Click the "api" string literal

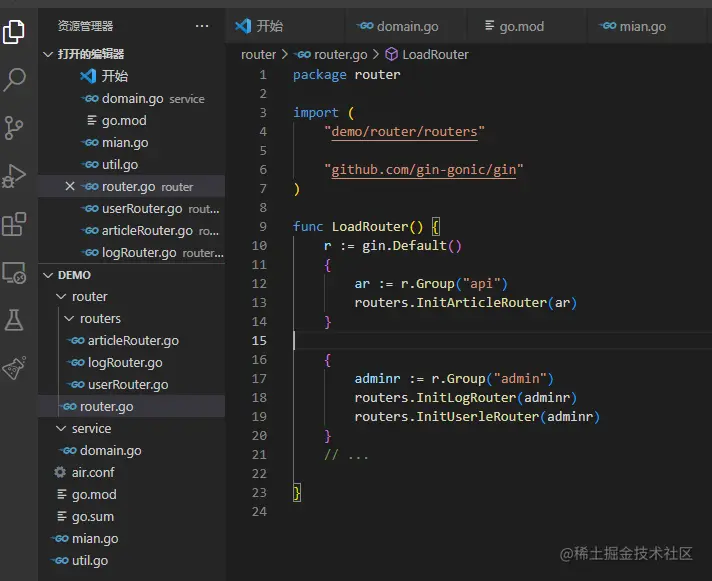pos(482,284)
